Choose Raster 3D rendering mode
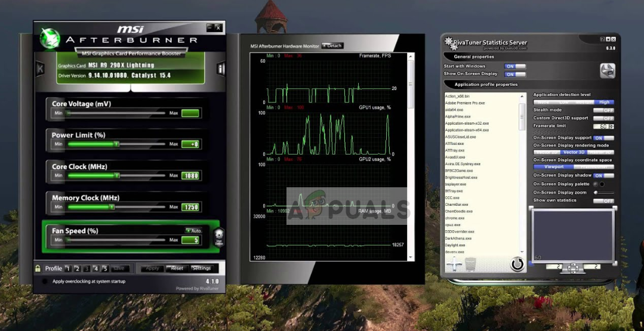Screen dimensions: 644x331 tap(601, 152)
